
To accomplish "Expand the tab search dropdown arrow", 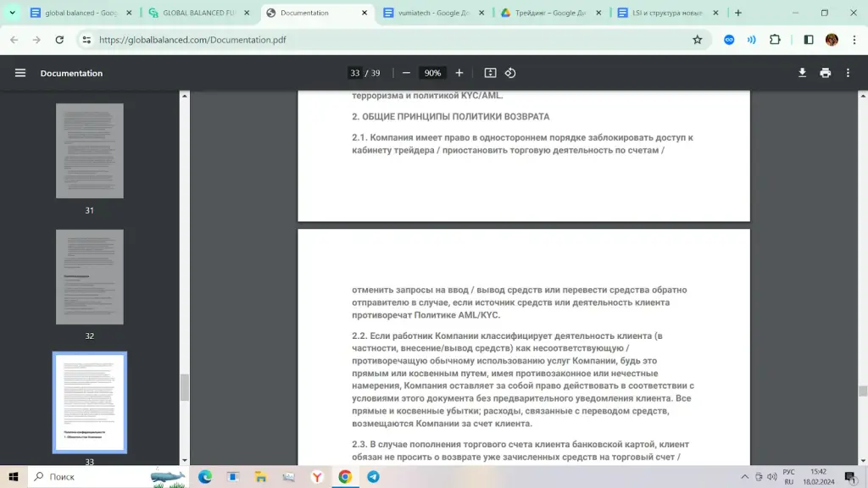I will coord(12,13).
